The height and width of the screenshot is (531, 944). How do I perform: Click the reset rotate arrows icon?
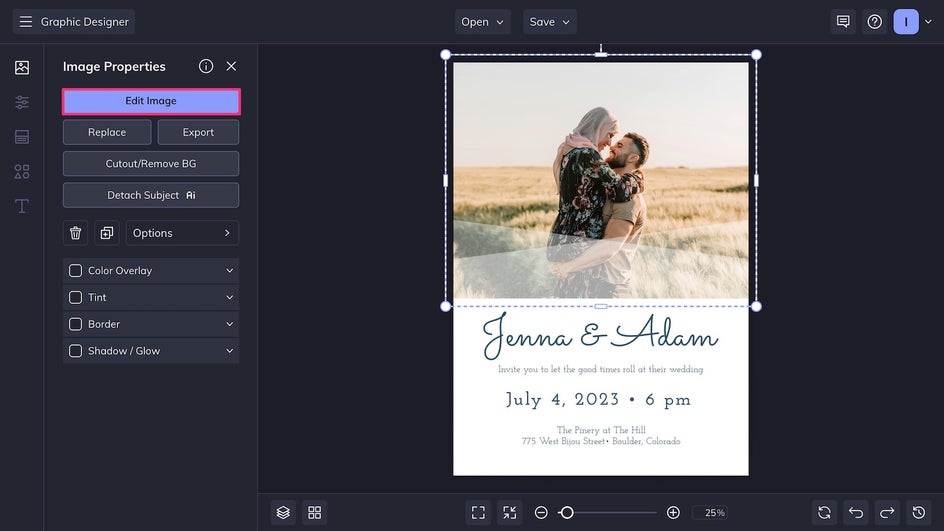pos(824,512)
